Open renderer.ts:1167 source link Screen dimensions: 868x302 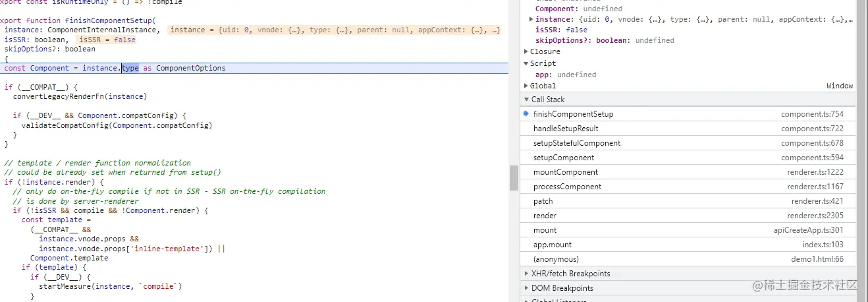coord(815,187)
